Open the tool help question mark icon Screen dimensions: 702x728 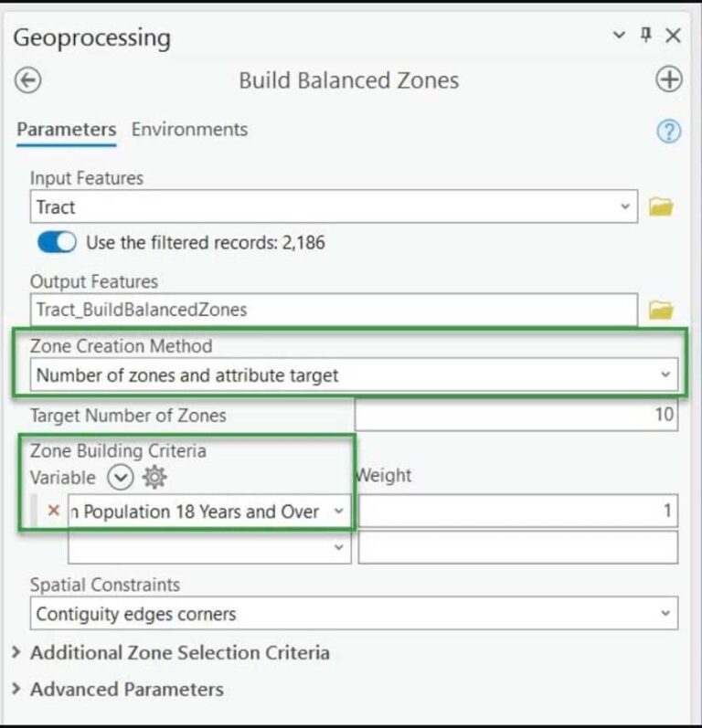coord(669,132)
